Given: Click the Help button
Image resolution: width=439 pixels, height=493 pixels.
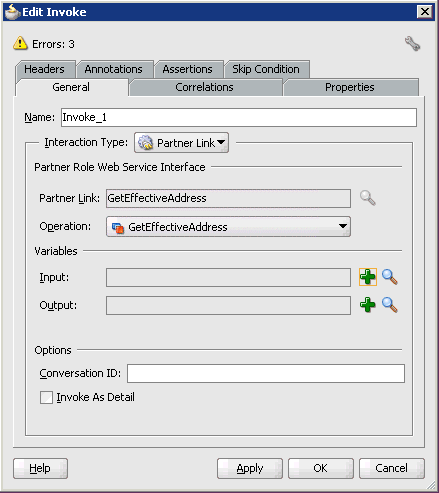Looking at the screenshot, I should pos(40,468).
